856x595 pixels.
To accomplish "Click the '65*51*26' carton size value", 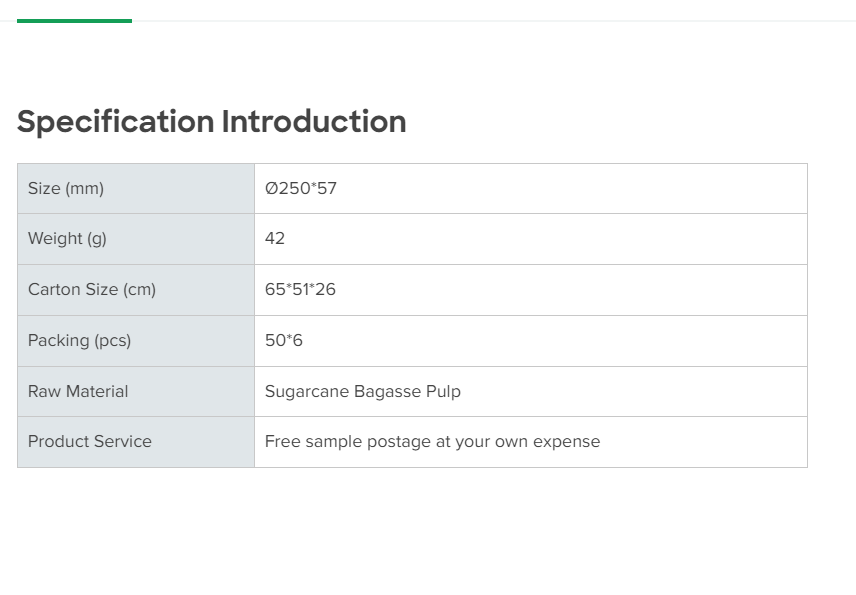I will 300,290.
